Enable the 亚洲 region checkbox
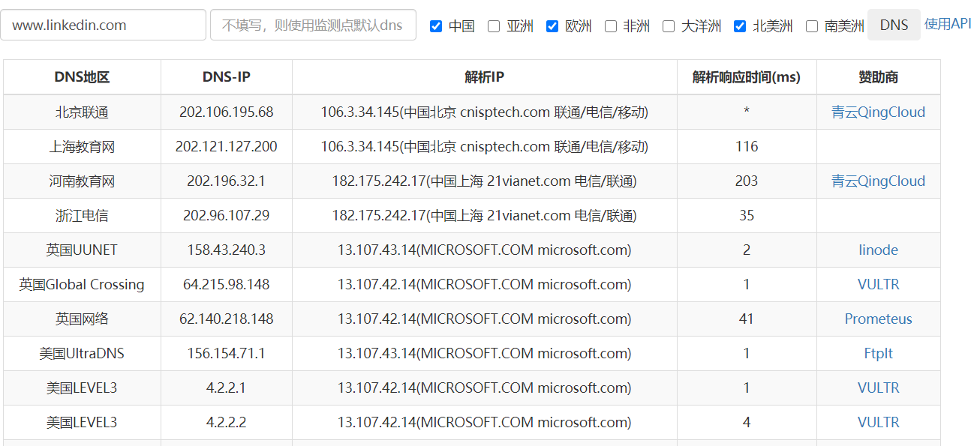This screenshot has height=446, width=980. (494, 26)
